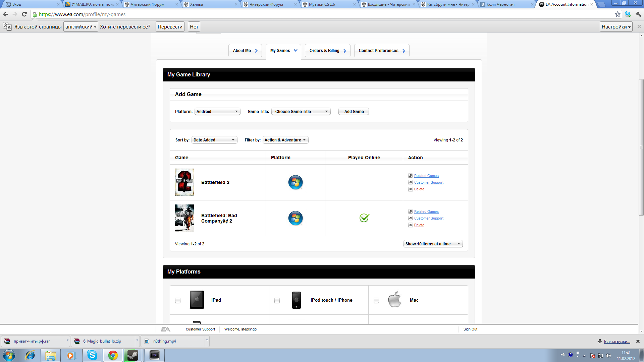Viewport: 644px width, 362px height.
Task: Open the About Me tab
Action: point(245,51)
